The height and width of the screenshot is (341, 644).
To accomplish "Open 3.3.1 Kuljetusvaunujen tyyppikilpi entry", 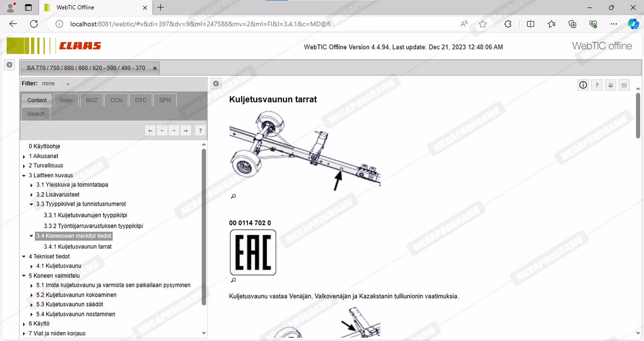I will (x=85, y=215).
